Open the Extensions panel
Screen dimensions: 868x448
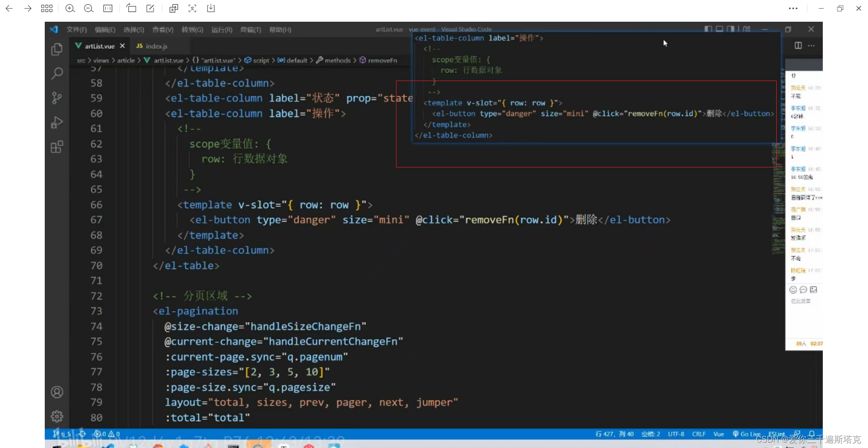coord(57,147)
